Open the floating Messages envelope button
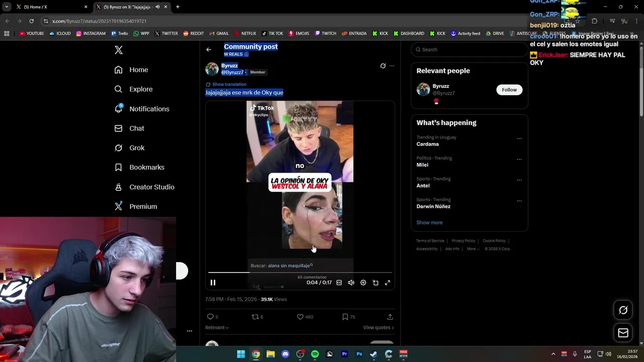This screenshot has height=362, width=644. pos(623,333)
